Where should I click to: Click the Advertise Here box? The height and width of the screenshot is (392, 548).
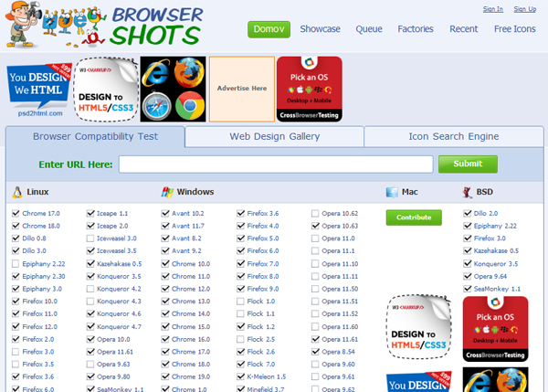(x=242, y=90)
